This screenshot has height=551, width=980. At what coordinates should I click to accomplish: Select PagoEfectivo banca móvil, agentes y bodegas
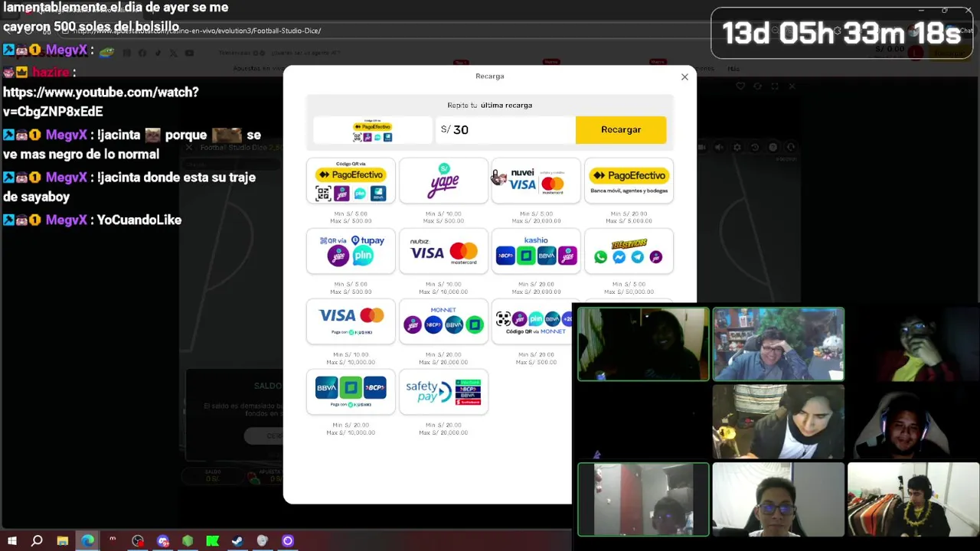pyautogui.click(x=629, y=181)
